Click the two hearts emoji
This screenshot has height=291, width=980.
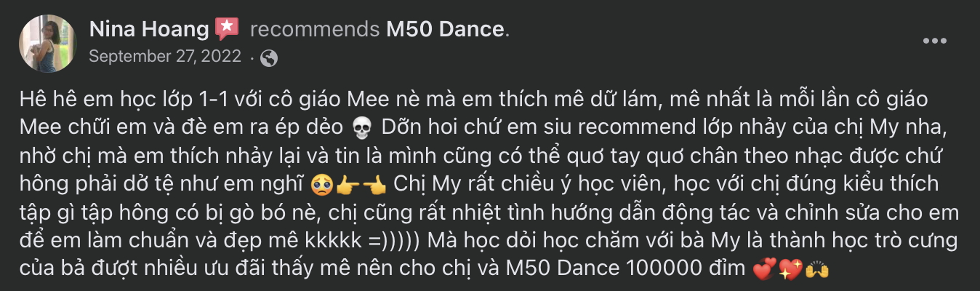(760, 269)
